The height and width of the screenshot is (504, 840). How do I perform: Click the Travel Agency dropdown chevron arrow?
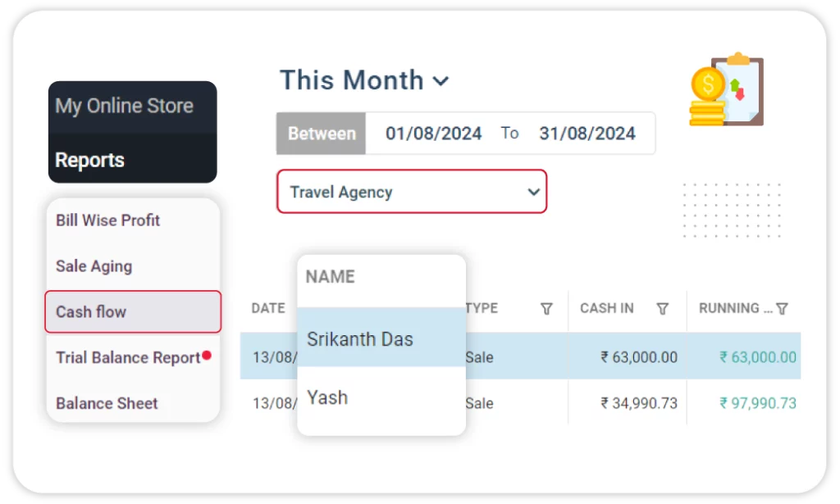click(x=533, y=192)
